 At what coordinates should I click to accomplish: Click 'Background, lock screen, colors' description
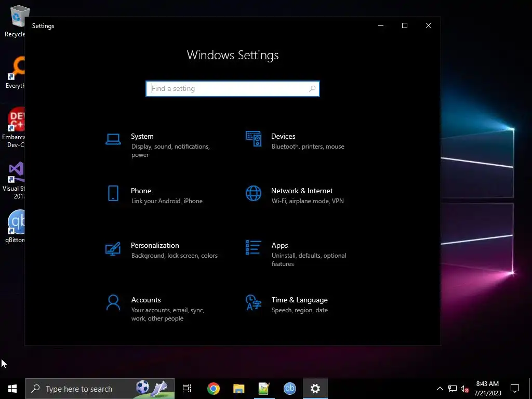coord(175,256)
